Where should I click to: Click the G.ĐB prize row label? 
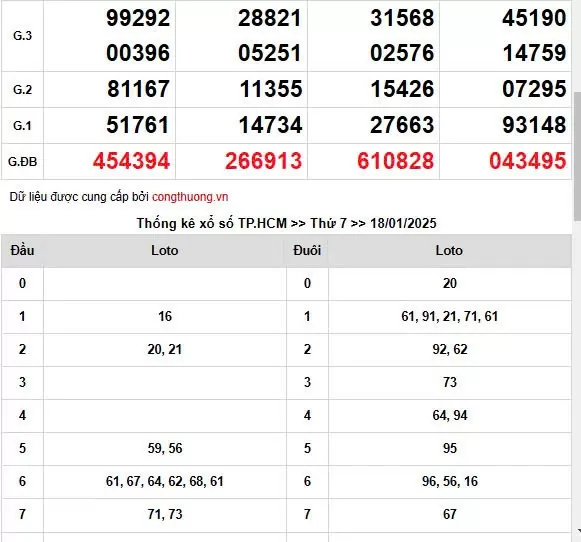click(22, 162)
